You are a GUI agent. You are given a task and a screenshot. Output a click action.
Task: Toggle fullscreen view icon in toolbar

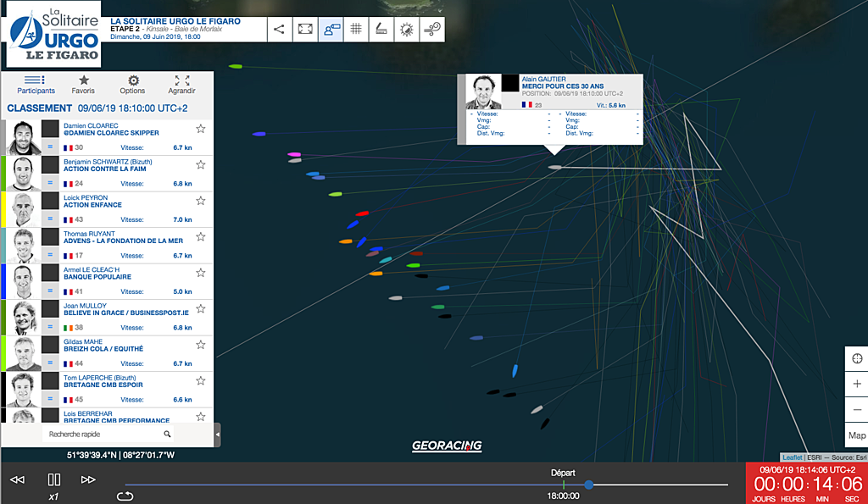click(x=305, y=30)
